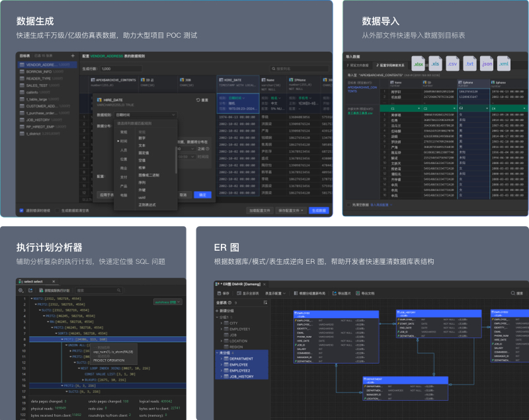This screenshot has height=420, width=529.
Task: Click the JOB_HISTORY table icon in target list
Action: (22, 120)
